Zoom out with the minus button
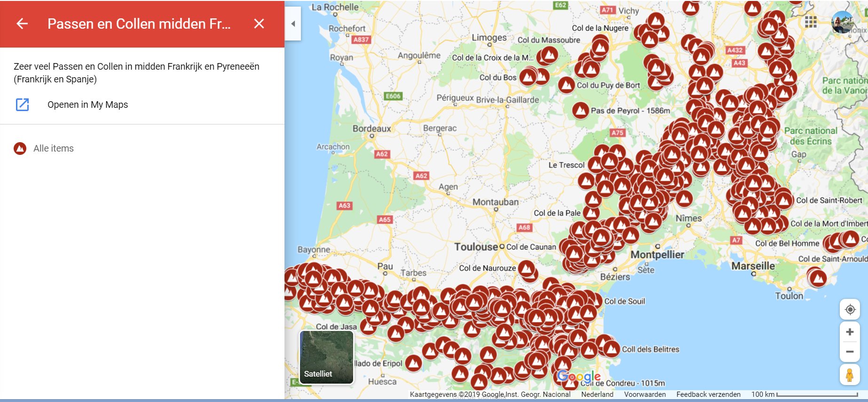Screen dimensions: 868x402 [850, 352]
